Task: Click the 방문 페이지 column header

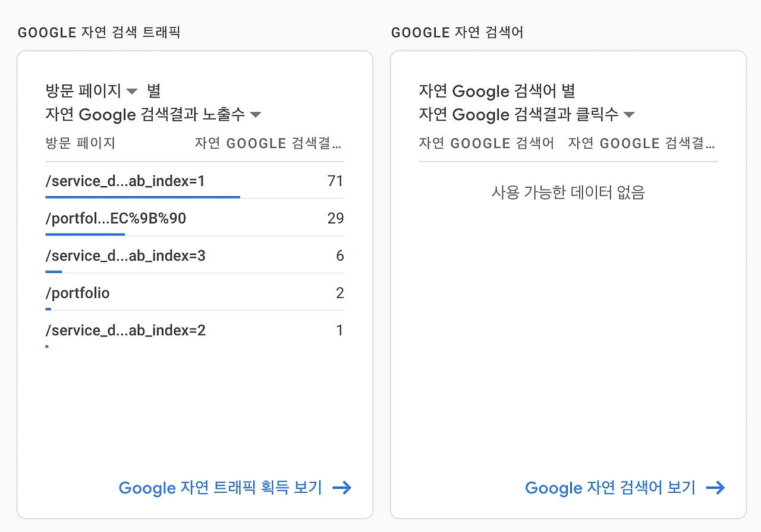Action: pyautogui.click(x=80, y=143)
